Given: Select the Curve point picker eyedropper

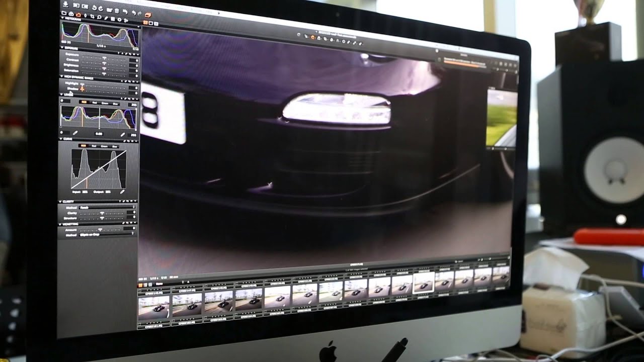Looking at the screenshot, I should pyautogui.click(x=122, y=192).
